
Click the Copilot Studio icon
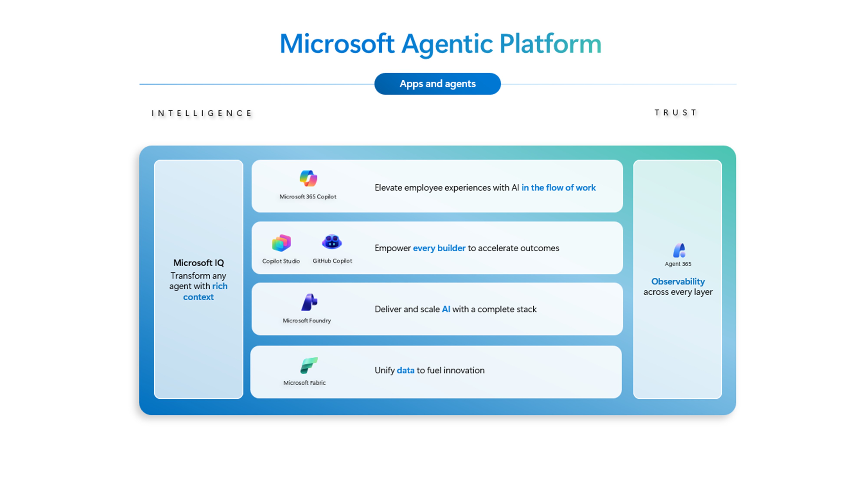point(281,243)
